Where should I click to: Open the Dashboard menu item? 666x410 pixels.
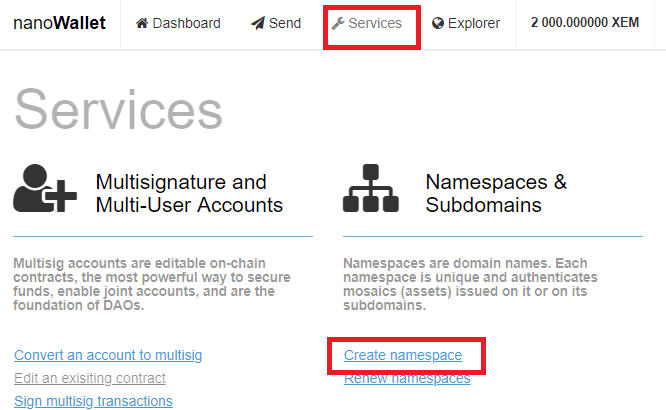[178, 23]
